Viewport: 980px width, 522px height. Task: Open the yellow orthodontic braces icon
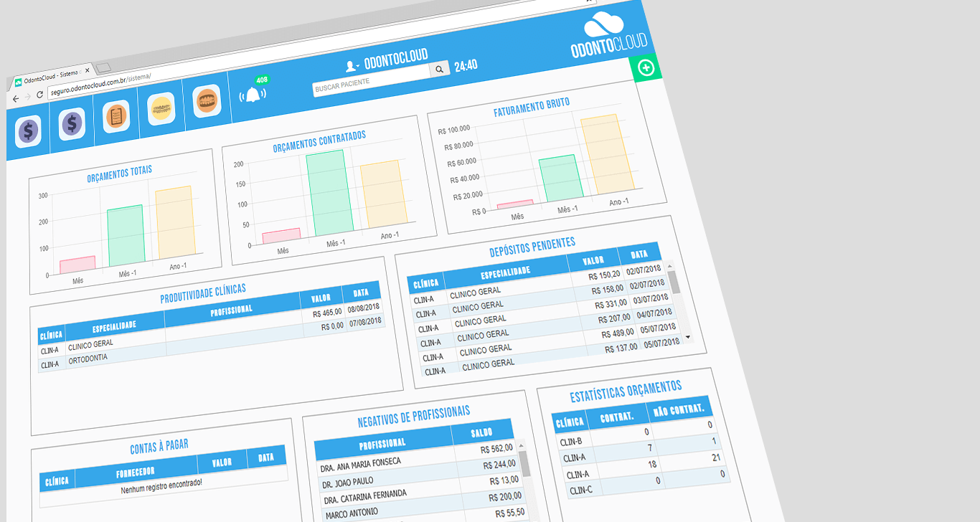point(161,109)
